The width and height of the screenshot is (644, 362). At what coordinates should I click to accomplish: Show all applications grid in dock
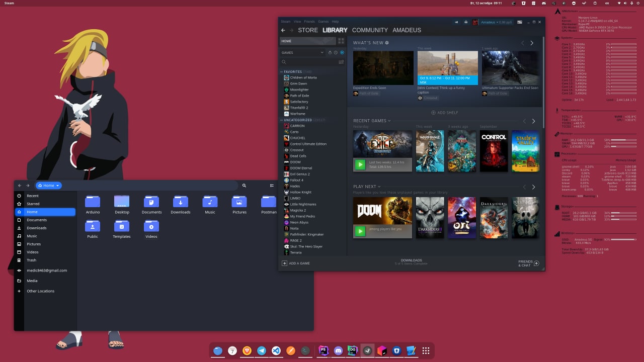tap(426, 351)
